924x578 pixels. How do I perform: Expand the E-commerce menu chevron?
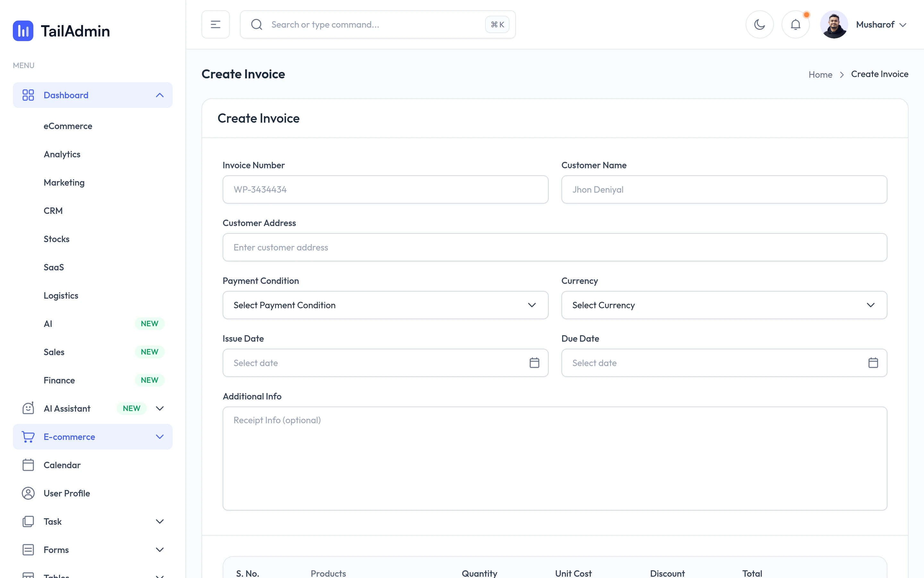click(159, 437)
